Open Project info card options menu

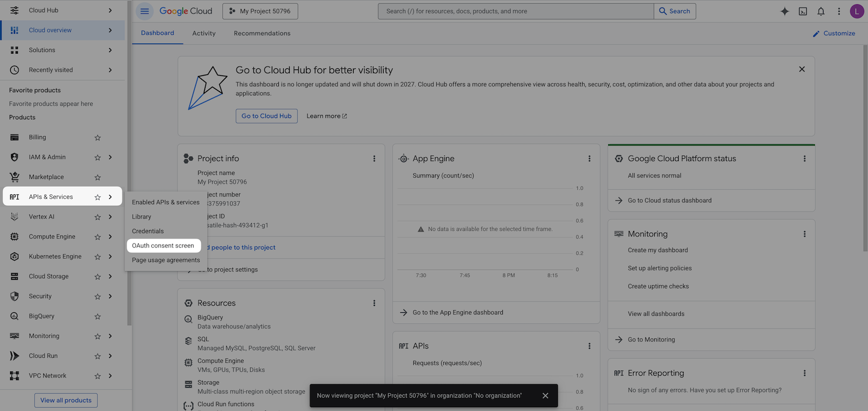pyautogui.click(x=374, y=158)
